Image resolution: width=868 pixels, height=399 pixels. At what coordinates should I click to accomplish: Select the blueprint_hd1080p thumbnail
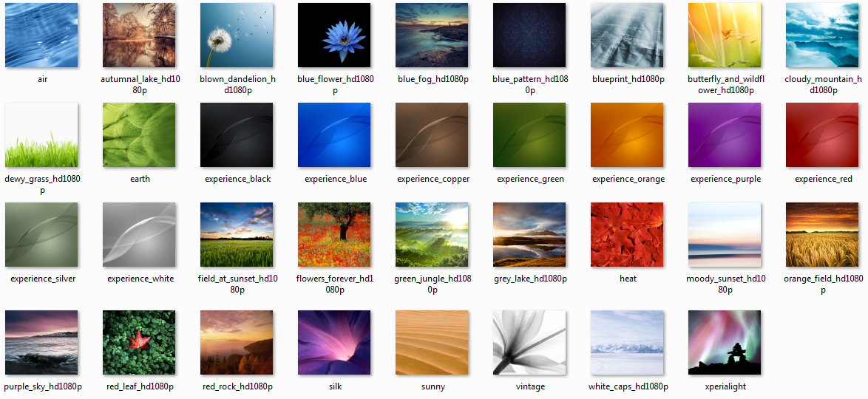tap(627, 35)
